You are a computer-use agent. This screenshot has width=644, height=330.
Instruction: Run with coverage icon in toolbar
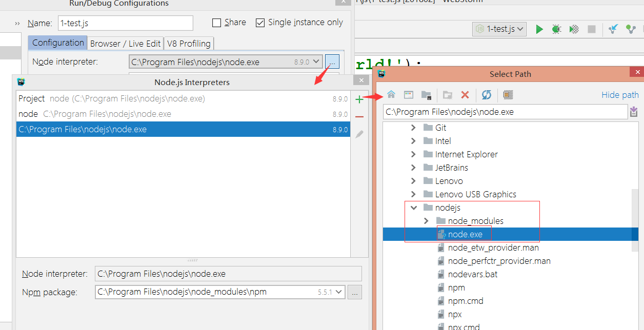pos(574,29)
